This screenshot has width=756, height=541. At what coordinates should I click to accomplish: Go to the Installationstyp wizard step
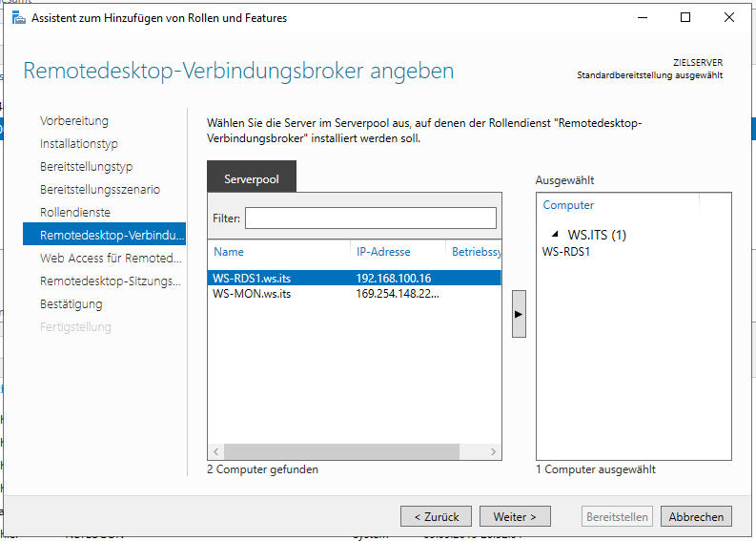[79, 144]
